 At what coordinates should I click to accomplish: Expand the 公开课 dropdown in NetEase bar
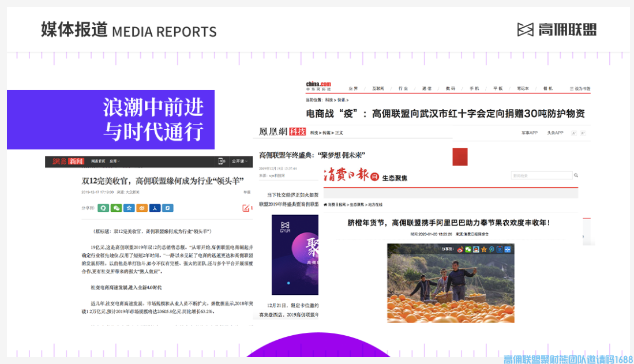[x=239, y=161]
